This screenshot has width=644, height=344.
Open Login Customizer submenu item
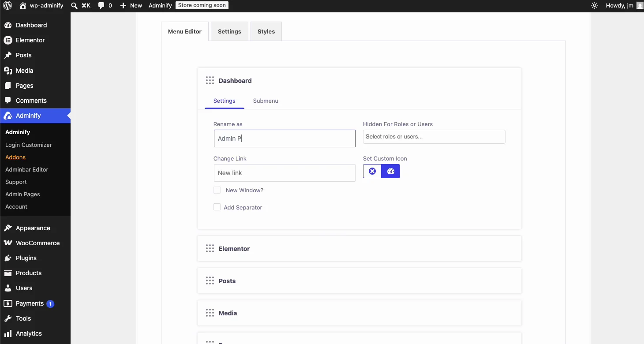pyautogui.click(x=29, y=145)
